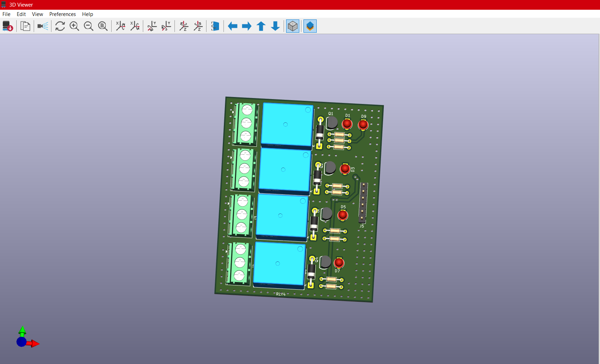Redraw the 3D view

(x=60, y=26)
